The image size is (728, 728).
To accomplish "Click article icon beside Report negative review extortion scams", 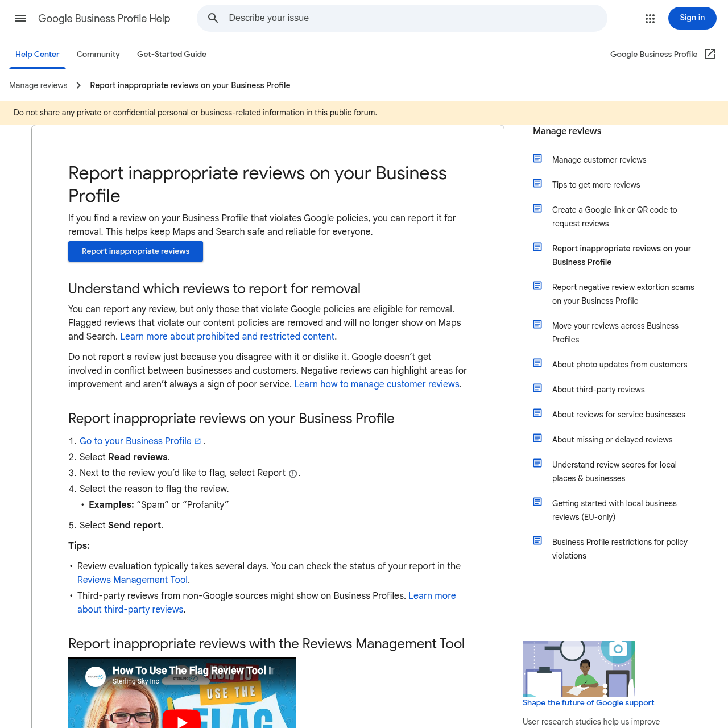I will click(537, 286).
